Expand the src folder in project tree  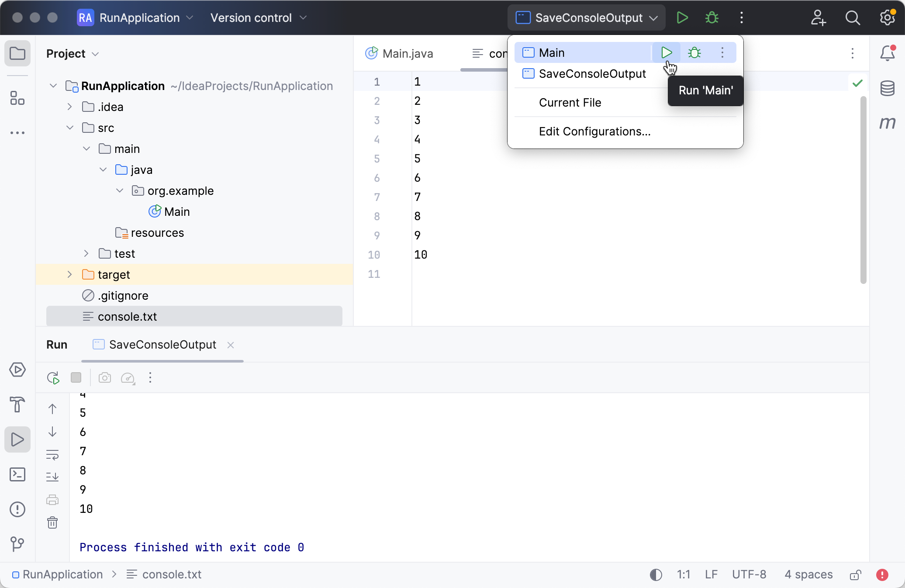coord(71,127)
